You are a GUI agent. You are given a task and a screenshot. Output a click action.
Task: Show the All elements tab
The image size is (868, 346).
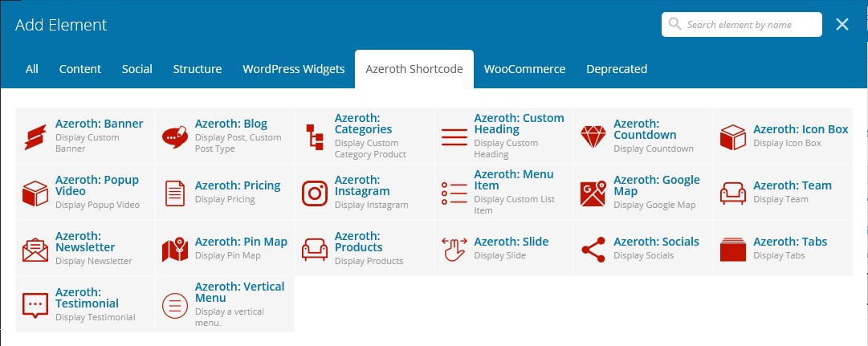32,69
